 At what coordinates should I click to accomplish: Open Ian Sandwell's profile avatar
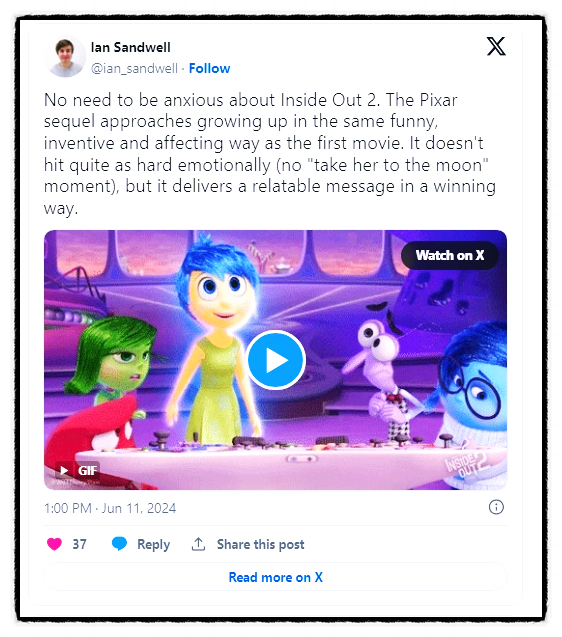click(x=65, y=57)
